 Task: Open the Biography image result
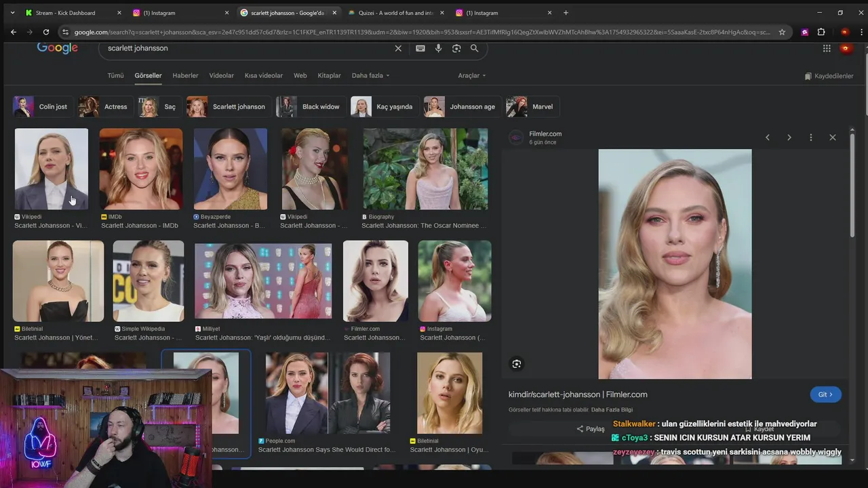coord(425,169)
